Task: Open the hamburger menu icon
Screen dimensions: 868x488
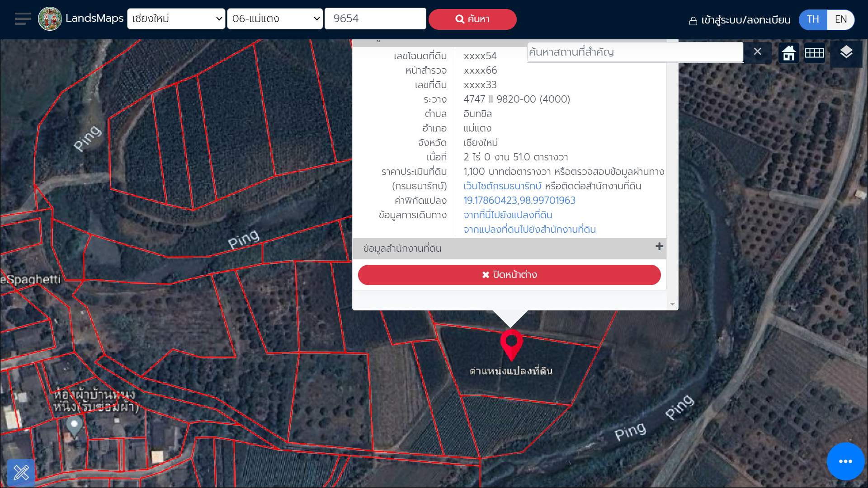Action: 23,19
